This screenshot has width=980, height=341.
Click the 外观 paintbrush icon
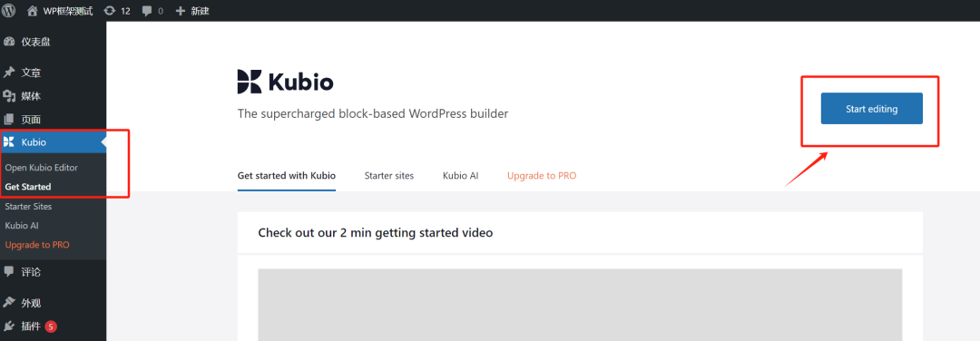click(9, 303)
